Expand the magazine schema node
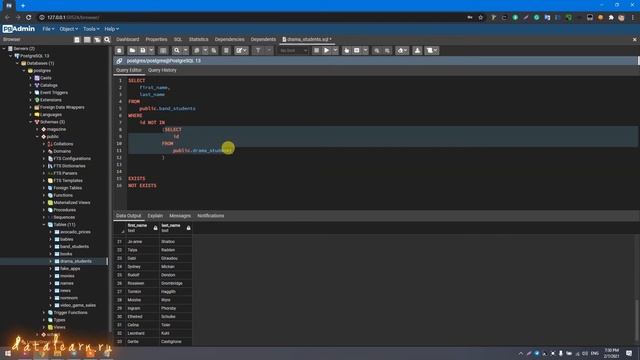Image resolution: width=640 pixels, height=360 pixels. pos(38,129)
